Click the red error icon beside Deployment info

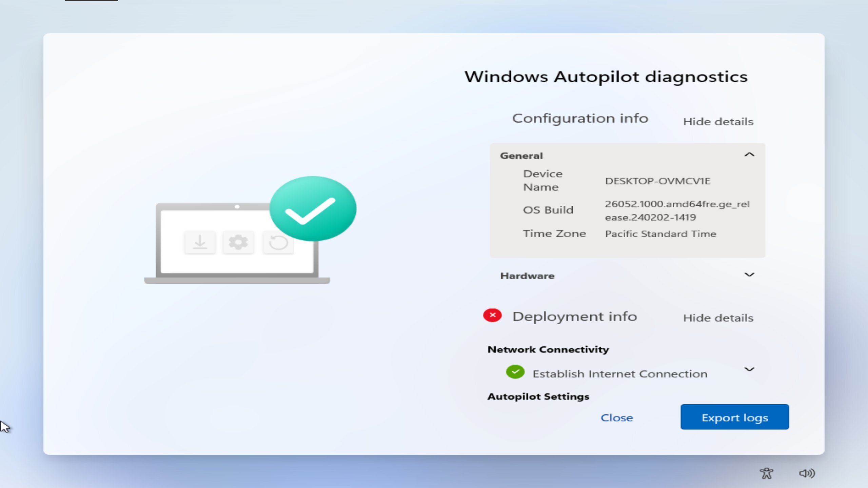[492, 316]
